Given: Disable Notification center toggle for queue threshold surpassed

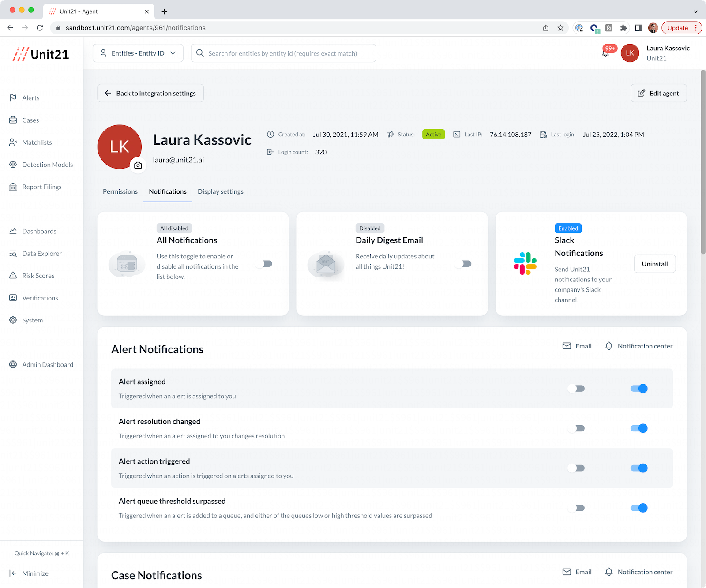Looking at the screenshot, I should [639, 508].
